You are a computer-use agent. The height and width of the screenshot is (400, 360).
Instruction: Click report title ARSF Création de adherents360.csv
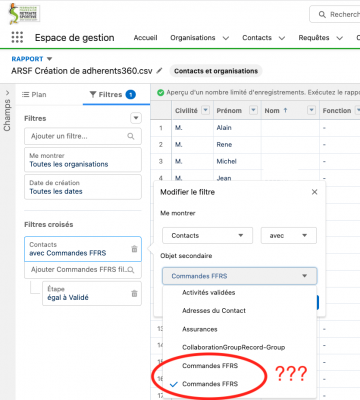[82, 71]
